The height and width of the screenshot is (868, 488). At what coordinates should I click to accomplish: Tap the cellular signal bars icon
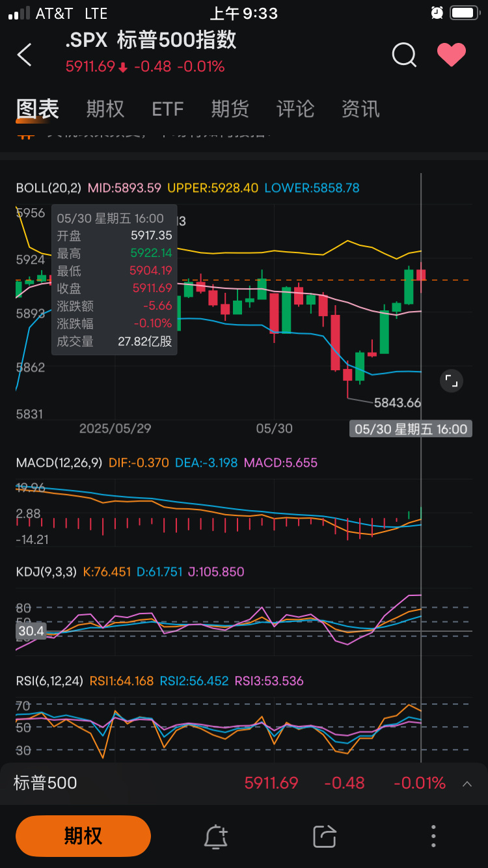tap(20, 13)
